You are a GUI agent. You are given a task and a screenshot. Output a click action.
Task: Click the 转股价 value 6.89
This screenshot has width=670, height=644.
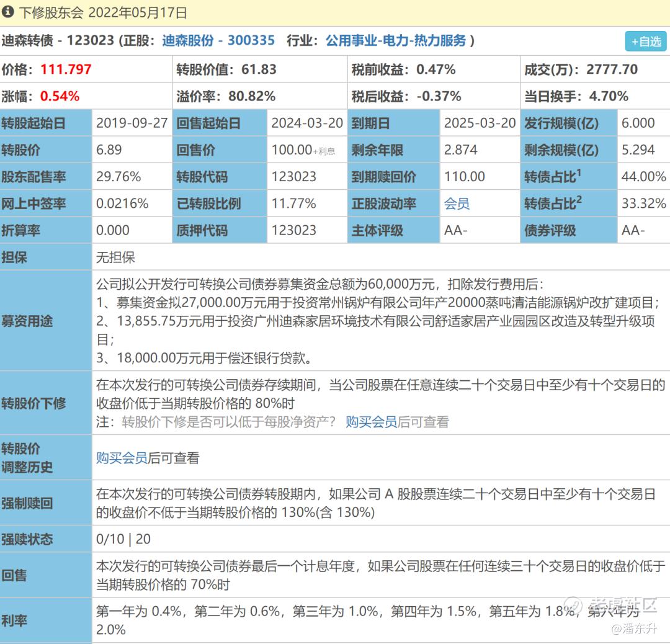[109, 150]
